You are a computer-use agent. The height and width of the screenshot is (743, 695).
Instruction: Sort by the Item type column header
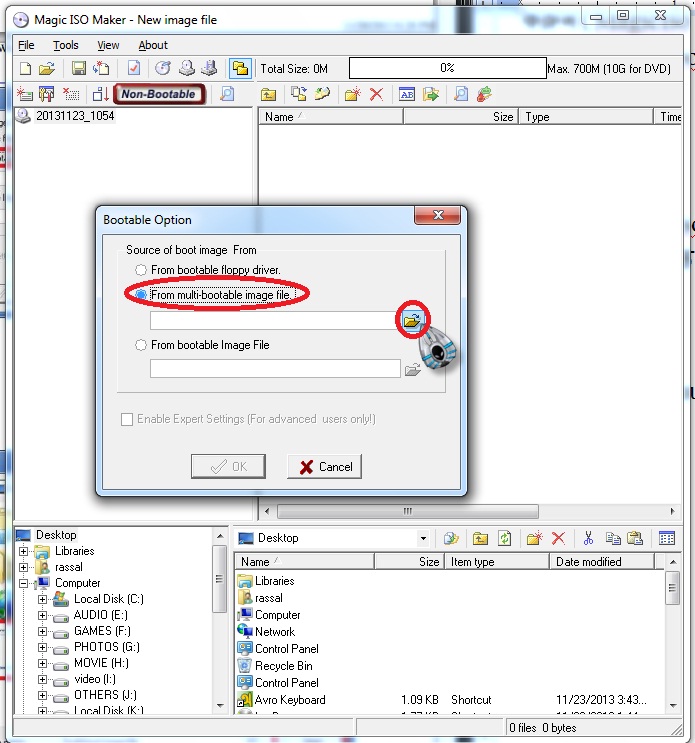(497, 562)
